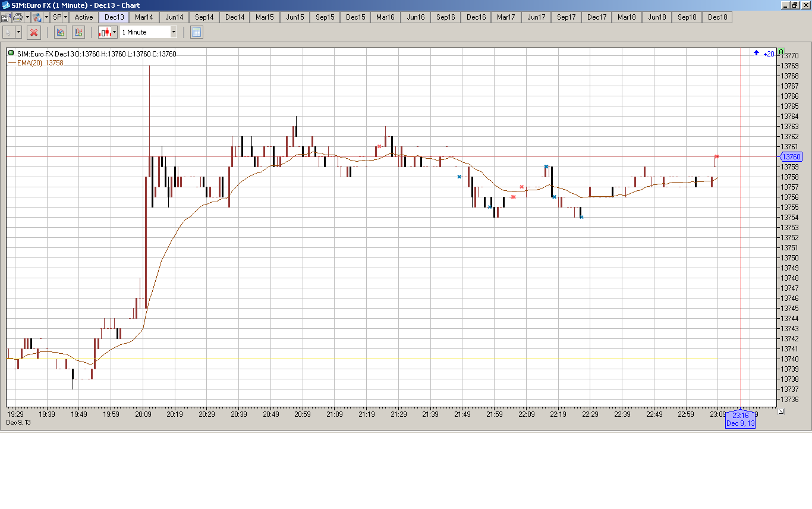The height and width of the screenshot is (509, 812).
Task: Open the instrument list icon beside SP
Action: (x=37, y=17)
